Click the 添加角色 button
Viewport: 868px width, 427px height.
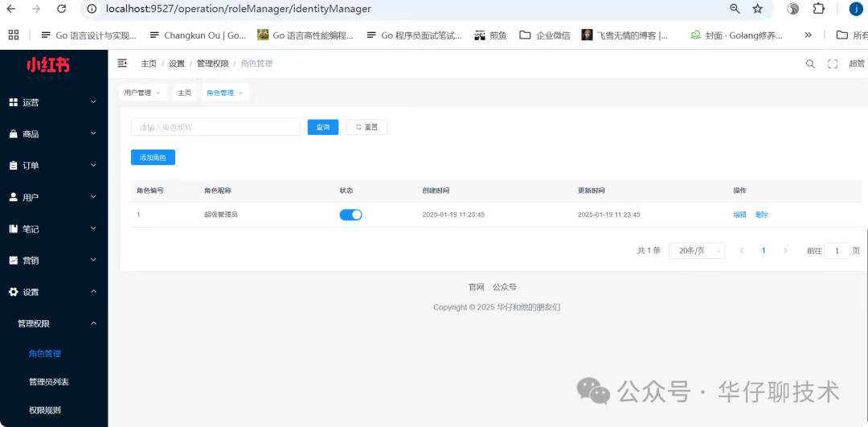coord(153,158)
